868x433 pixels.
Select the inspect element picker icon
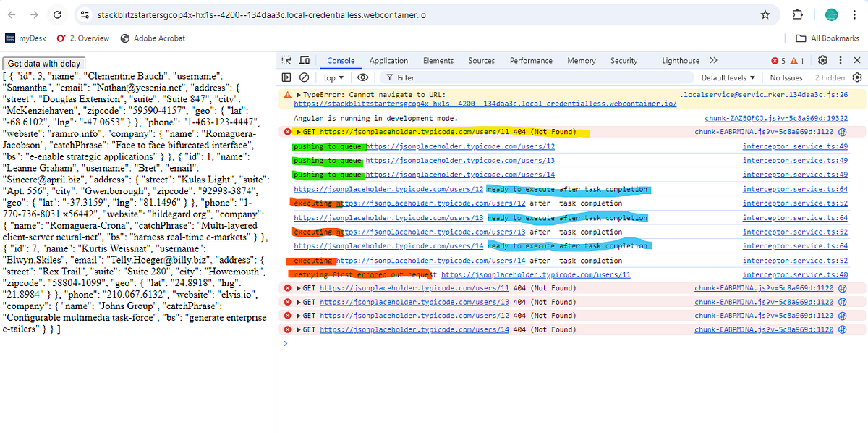(x=286, y=61)
